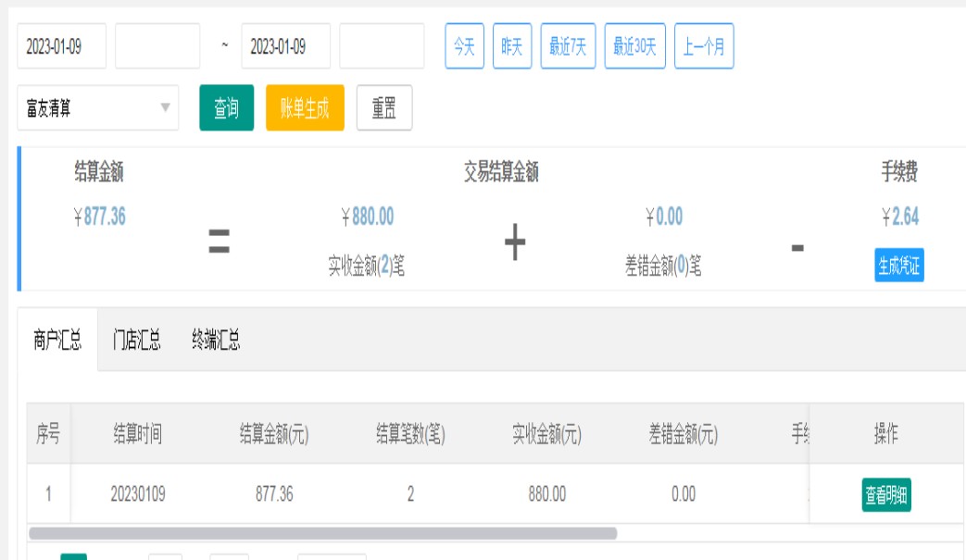Viewport: 966px width, 560px height.
Task: Select the 今天 quick date button
Action: (464, 46)
